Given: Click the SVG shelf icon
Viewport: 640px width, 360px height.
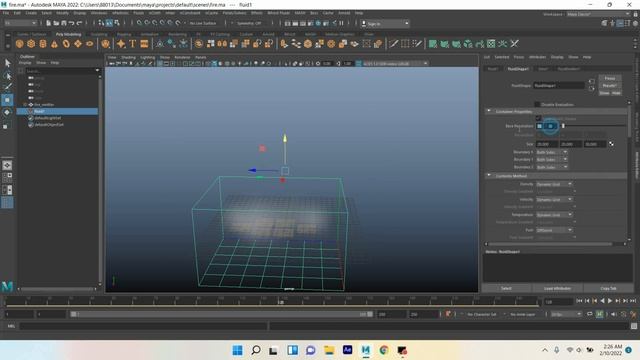Looking at the screenshot, I should 144,44.
